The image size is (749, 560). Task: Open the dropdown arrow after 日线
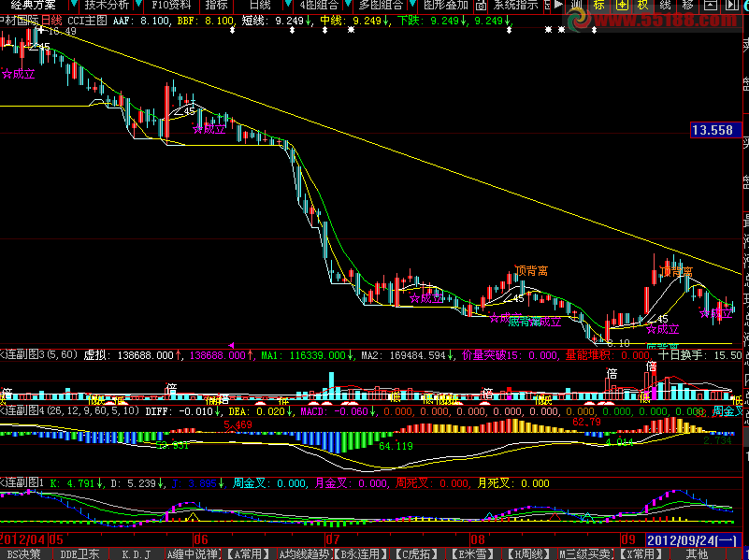pos(288,5)
